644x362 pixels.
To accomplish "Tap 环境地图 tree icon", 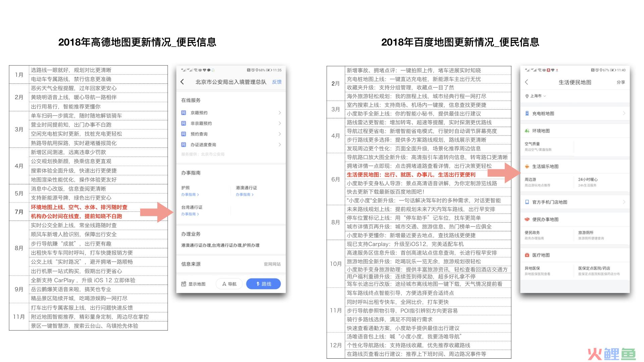I will point(527,131).
